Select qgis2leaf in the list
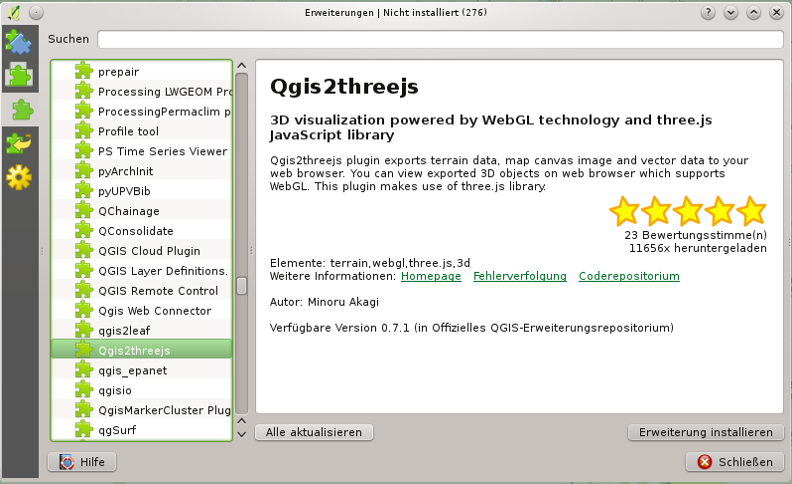The image size is (792, 484). tap(141, 330)
